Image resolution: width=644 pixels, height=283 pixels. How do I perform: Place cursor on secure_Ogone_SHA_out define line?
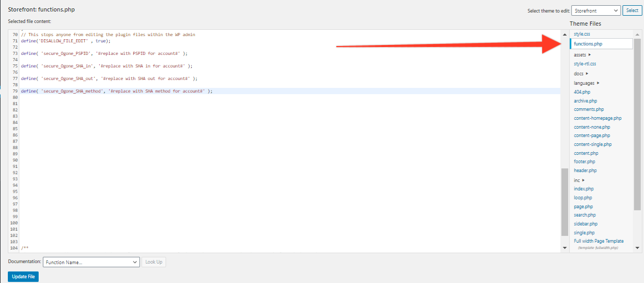pos(109,78)
